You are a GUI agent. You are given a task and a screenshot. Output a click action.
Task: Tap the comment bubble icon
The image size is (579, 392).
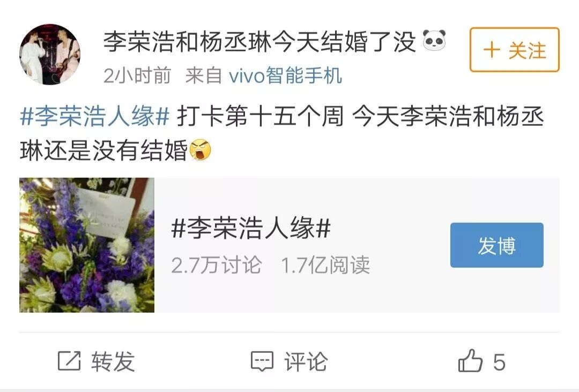262,361
